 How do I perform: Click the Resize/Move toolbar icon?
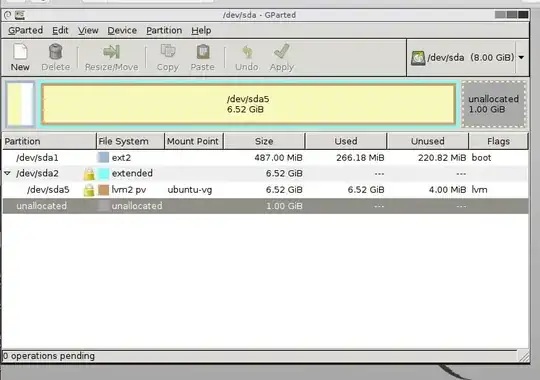click(111, 52)
